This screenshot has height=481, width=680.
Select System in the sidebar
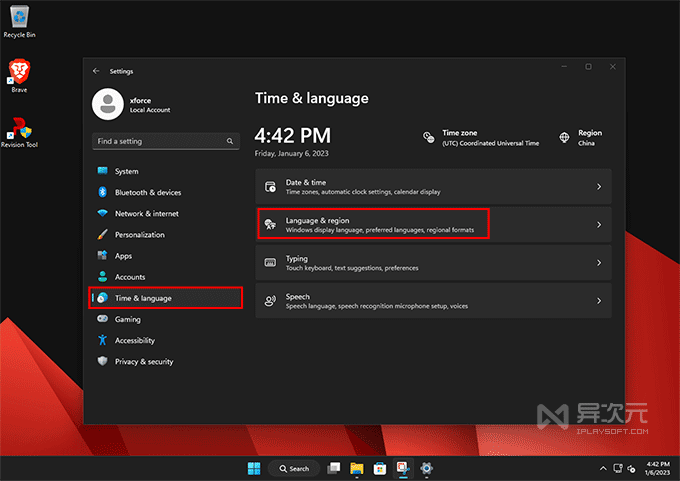point(126,171)
